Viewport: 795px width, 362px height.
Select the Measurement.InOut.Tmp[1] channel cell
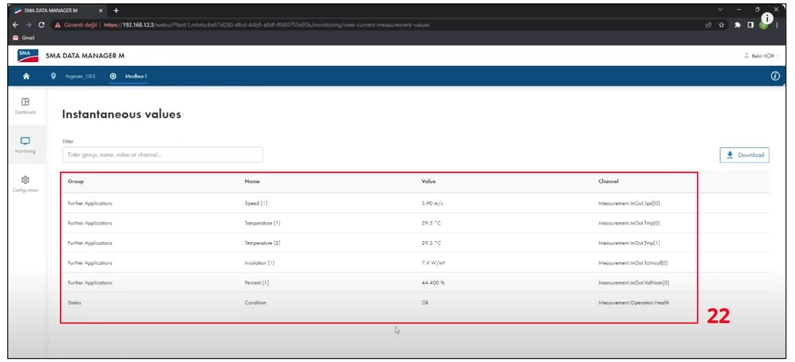click(x=629, y=243)
